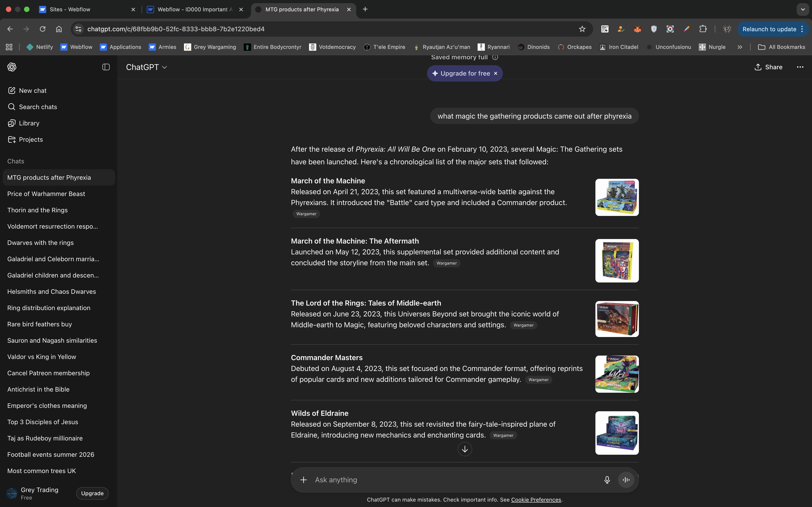The height and width of the screenshot is (507, 812).
Task: Expand the ChatGPT model selector dropdown
Action: click(147, 67)
